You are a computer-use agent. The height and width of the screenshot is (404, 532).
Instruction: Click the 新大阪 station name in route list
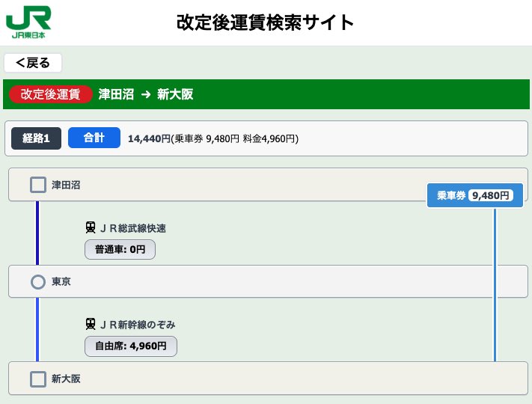pos(66,379)
